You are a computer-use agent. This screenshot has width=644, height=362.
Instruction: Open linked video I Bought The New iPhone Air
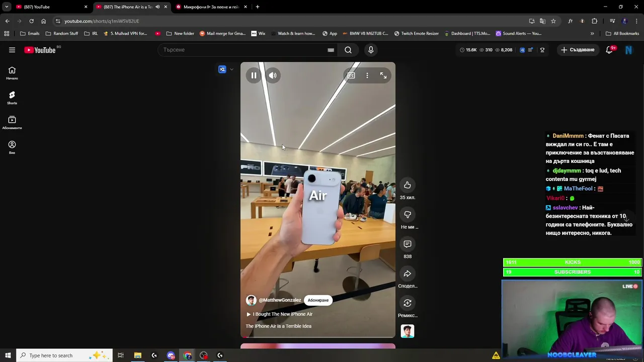[279, 314]
